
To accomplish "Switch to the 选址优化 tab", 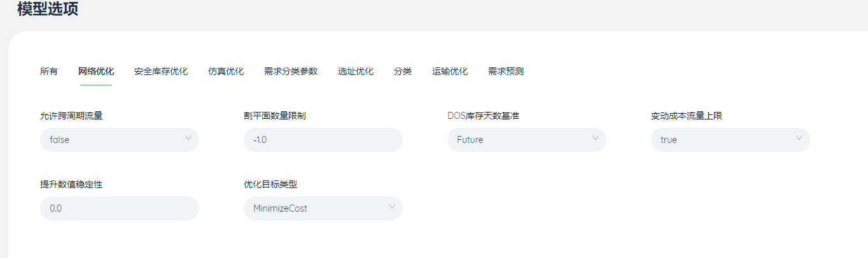I will pyautogui.click(x=356, y=71).
